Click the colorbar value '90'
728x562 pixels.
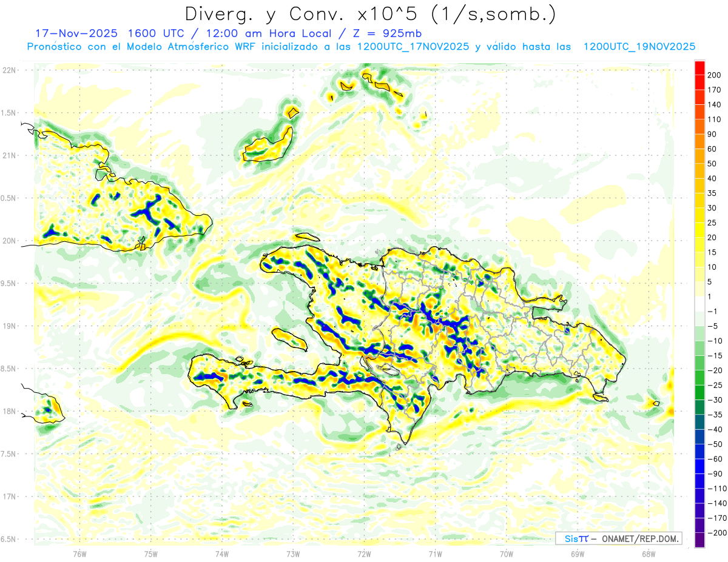711,134
